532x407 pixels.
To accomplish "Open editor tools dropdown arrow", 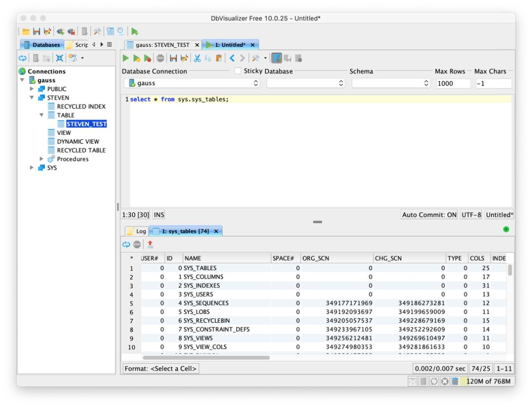I will tap(266, 58).
